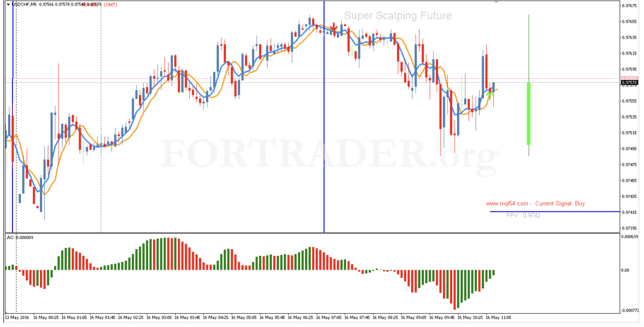Viewport: 644px width, 327px height.
Task: Click the '16 May 11:05' time label
Action: coord(498,317)
